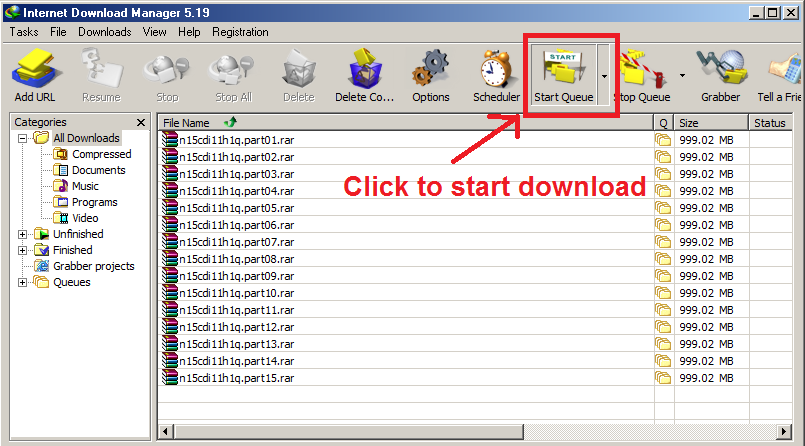Click the rar icon of part15.rar
805x446 pixels.
coord(169,377)
